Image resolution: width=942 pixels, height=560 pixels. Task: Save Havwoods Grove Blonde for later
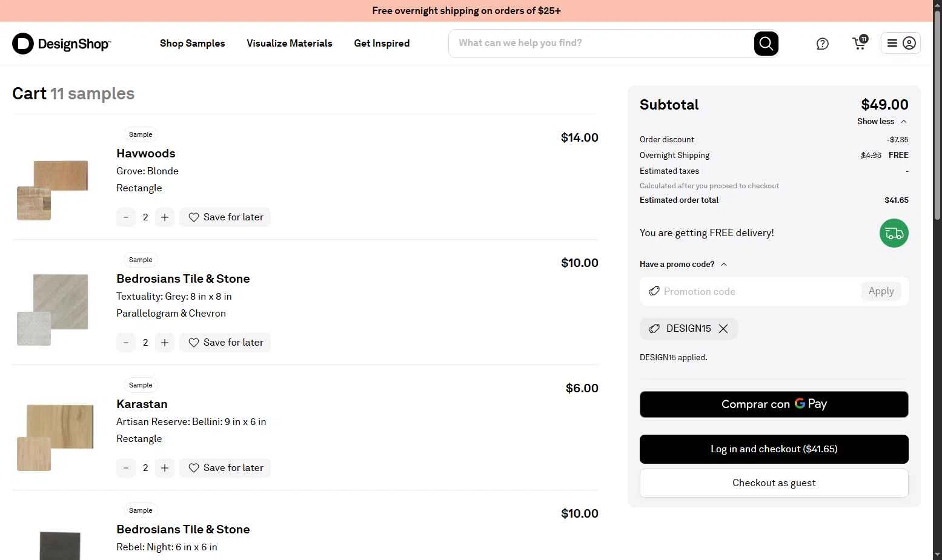(x=225, y=217)
